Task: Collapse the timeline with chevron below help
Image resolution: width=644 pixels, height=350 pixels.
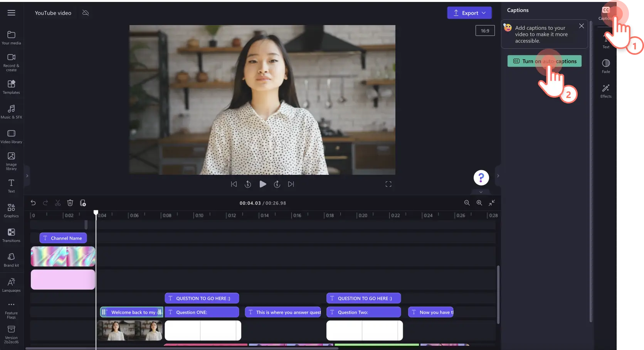Action: (481, 192)
